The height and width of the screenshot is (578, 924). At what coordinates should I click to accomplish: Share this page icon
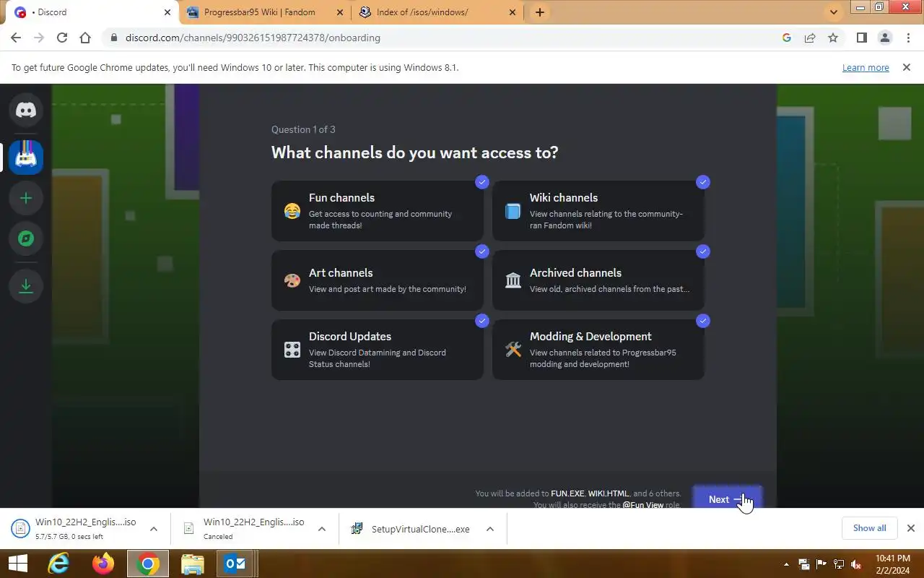810,38
